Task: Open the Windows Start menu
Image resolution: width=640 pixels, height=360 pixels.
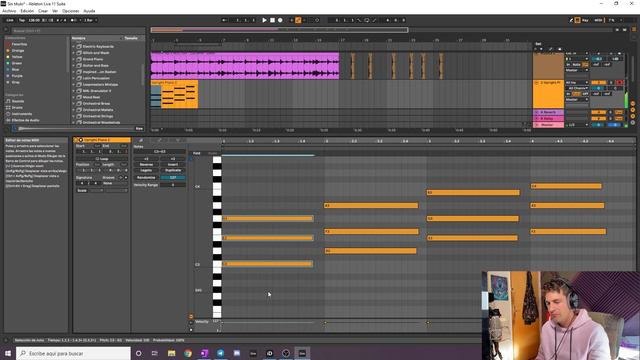Action: (8, 353)
